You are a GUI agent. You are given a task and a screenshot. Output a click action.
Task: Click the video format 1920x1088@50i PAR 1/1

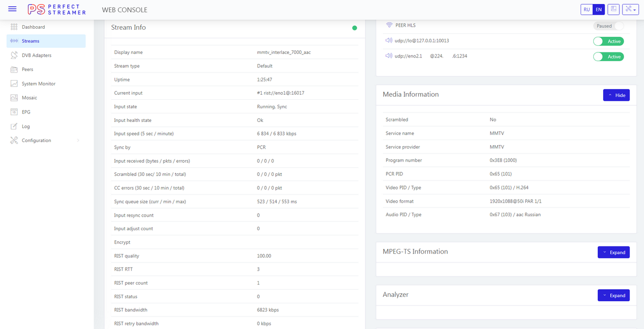pos(515,201)
